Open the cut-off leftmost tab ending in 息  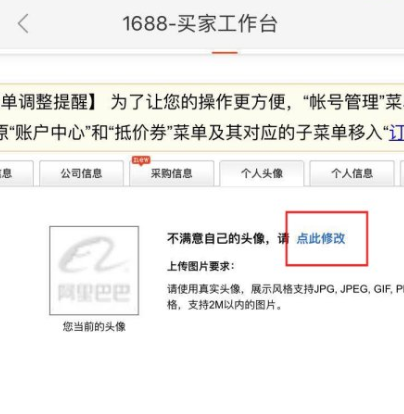[x=16, y=173]
